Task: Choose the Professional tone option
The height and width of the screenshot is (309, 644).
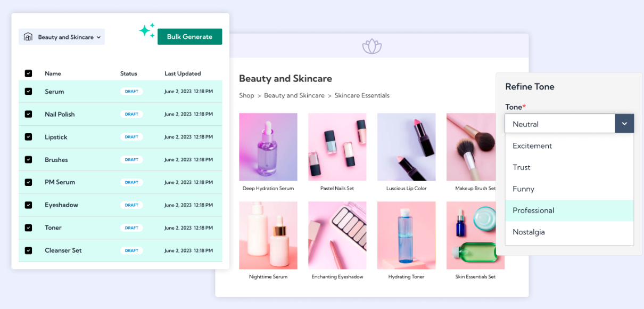Action: (569, 210)
